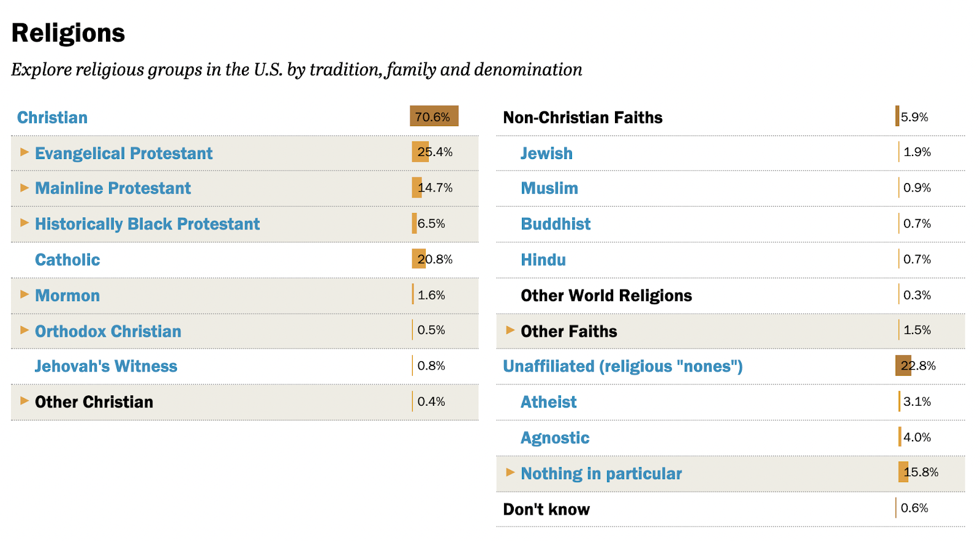
Task: Expand the Other Faiths triangle
Action: coord(510,330)
